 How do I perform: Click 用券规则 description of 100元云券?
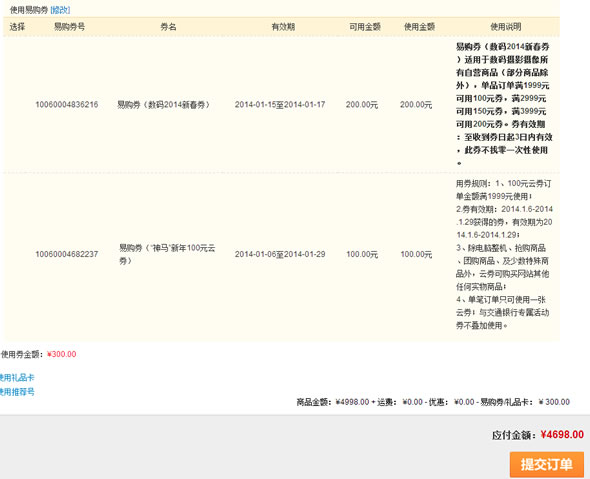[x=504, y=254]
